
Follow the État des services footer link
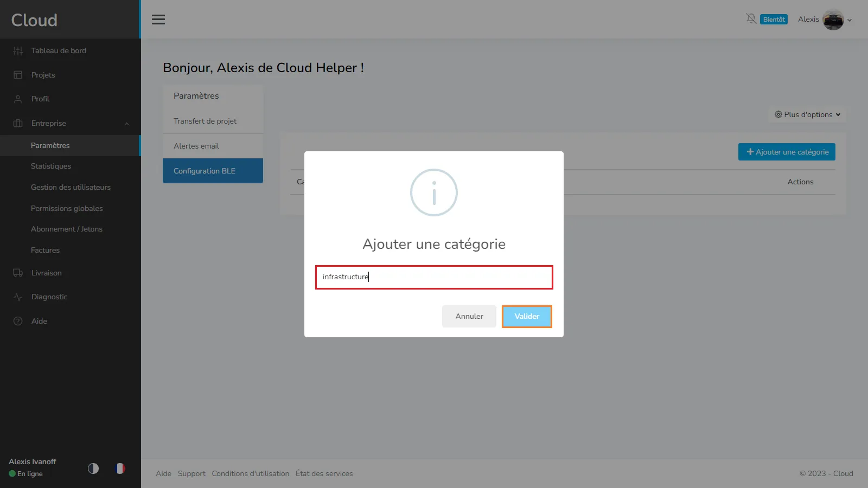pyautogui.click(x=324, y=473)
